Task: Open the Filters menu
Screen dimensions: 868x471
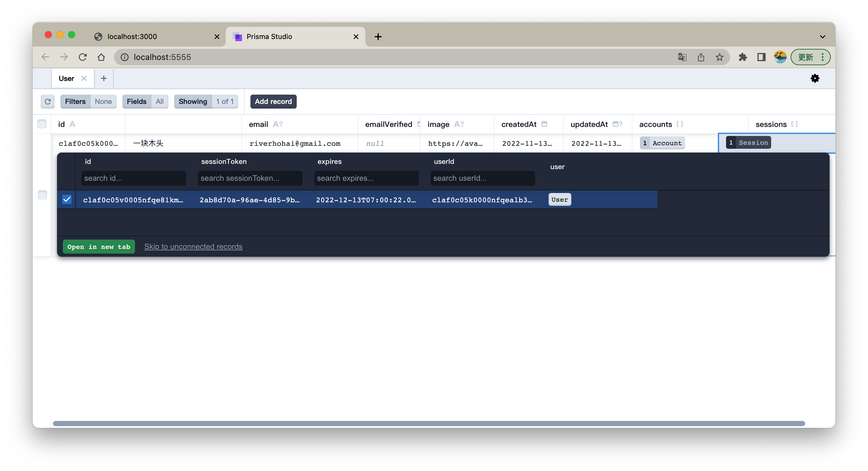Action: tap(88, 102)
